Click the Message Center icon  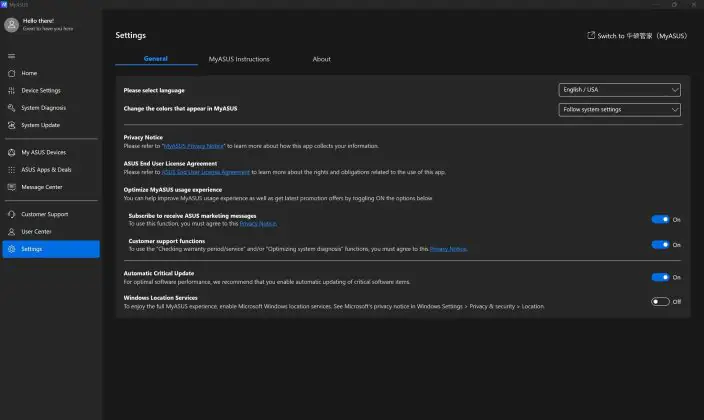(x=12, y=187)
